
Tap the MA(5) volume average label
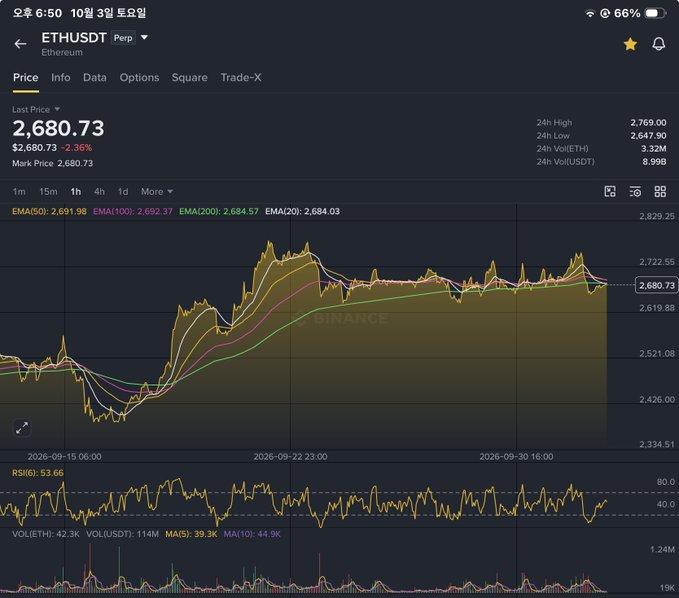click(191, 534)
